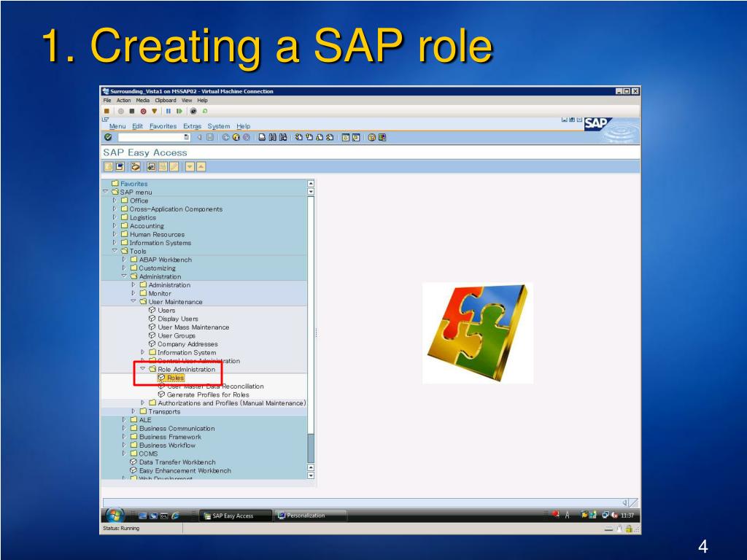Click the Pause icon in VM toolbar
The width and height of the screenshot is (747, 560).
(x=169, y=111)
